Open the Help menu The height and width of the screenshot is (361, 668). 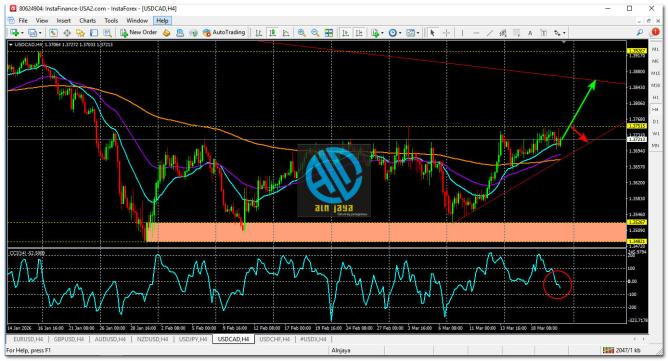click(x=162, y=20)
